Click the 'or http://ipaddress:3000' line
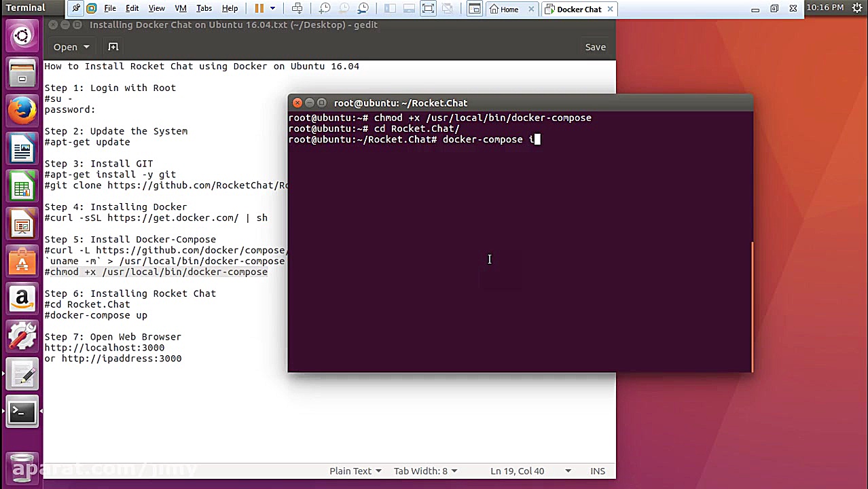The height and width of the screenshot is (489, 868). pos(113,359)
